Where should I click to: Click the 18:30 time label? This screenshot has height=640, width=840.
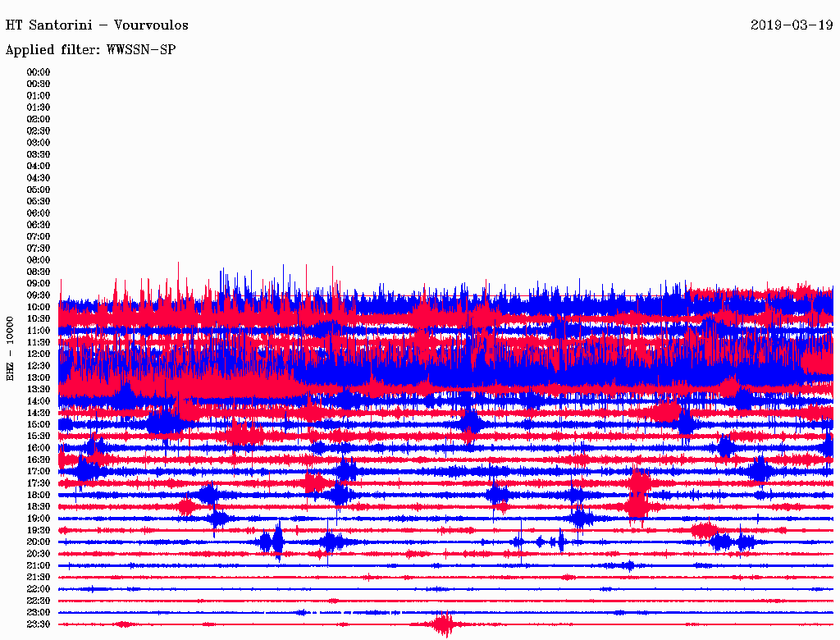pyautogui.click(x=39, y=506)
